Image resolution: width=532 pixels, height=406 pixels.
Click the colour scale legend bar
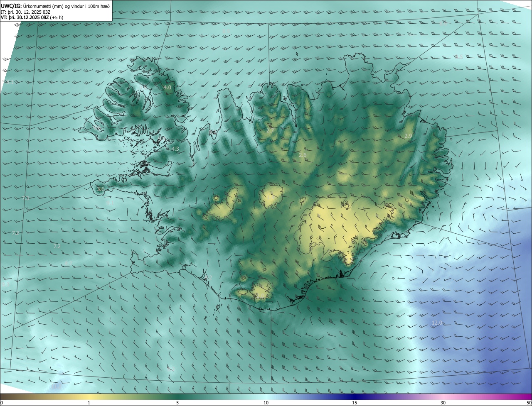pyautogui.click(x=266, y=397)
